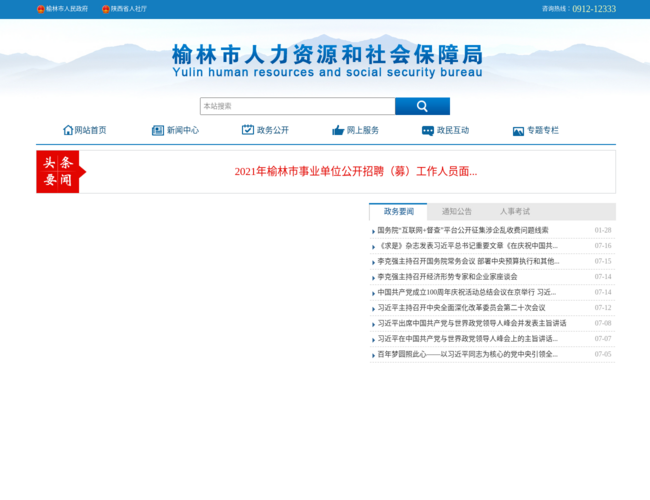Click the date 07-16 in news list
The height and width of the screenshot is (500, 650).
pos(603,246)
